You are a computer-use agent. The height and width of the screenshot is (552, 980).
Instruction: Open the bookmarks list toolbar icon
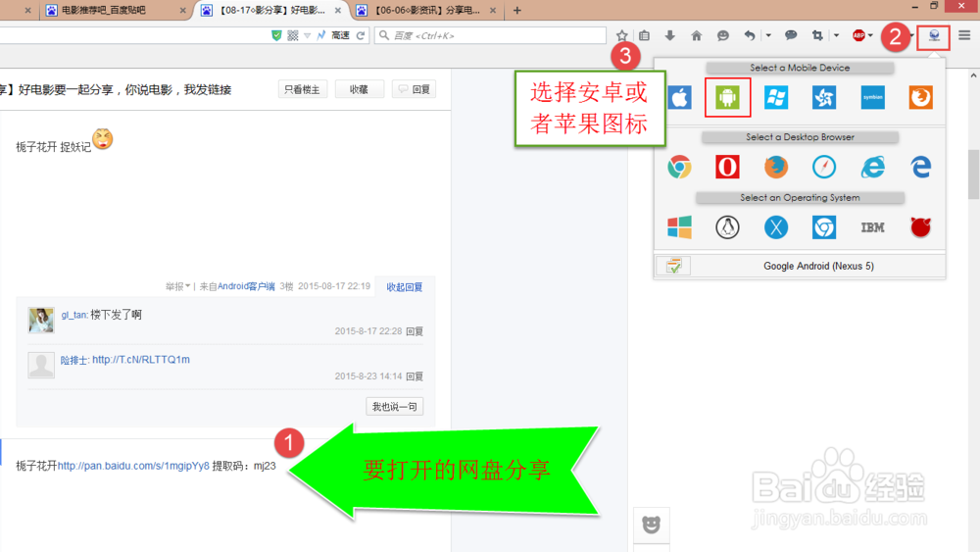(x=645, y=35)
